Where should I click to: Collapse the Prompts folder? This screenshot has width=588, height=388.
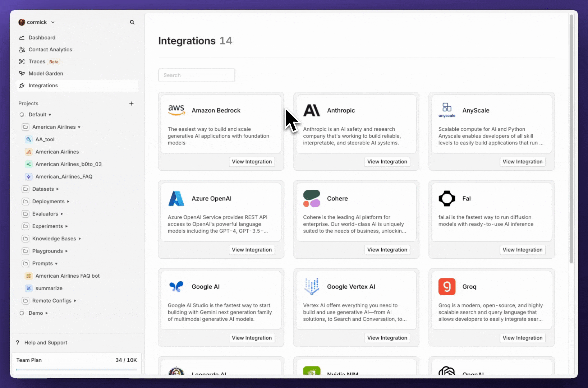tap(56, 264)
